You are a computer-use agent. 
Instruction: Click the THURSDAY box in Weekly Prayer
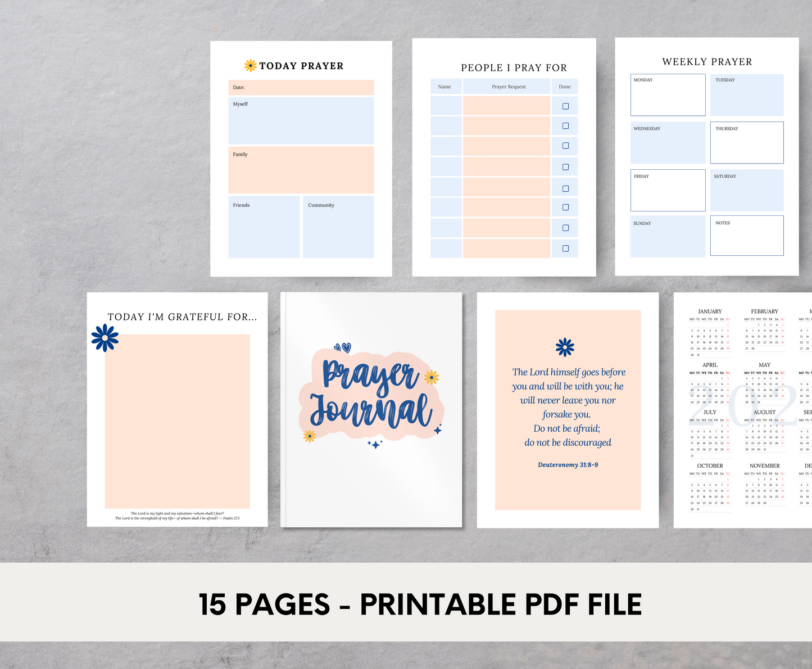tap(747, 143)
